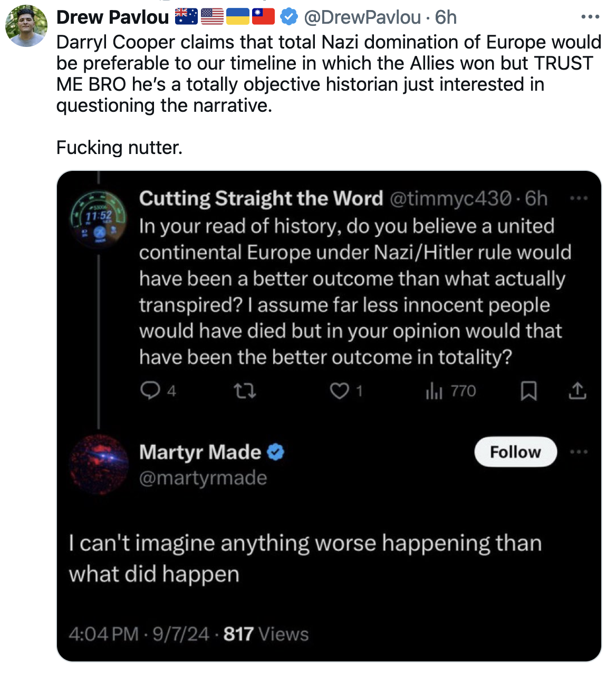Viewport: 616px width, 673px height.
Task: Open the @DrewPavlou handle link
Action: coord(362,17)
